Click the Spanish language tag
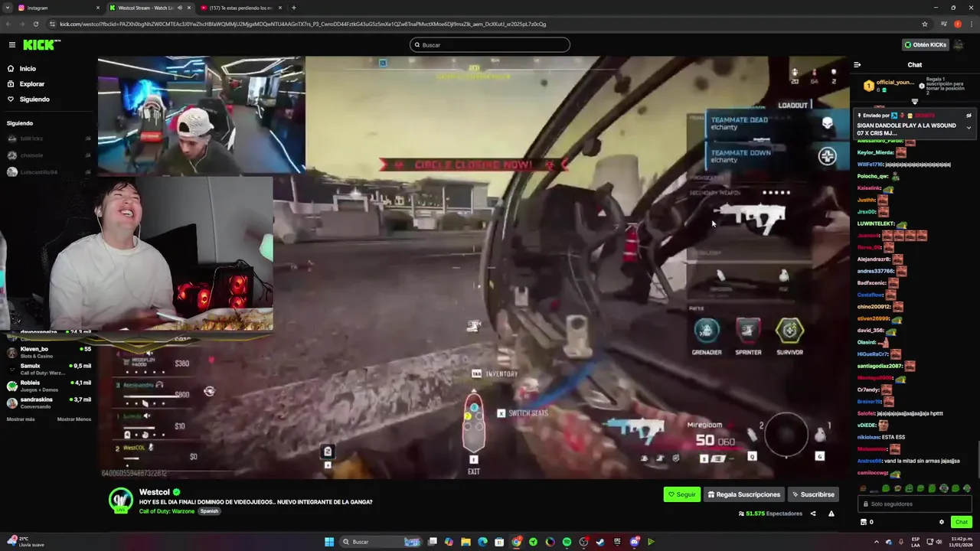This screenshot has width=980, height=551. (209, 511)
